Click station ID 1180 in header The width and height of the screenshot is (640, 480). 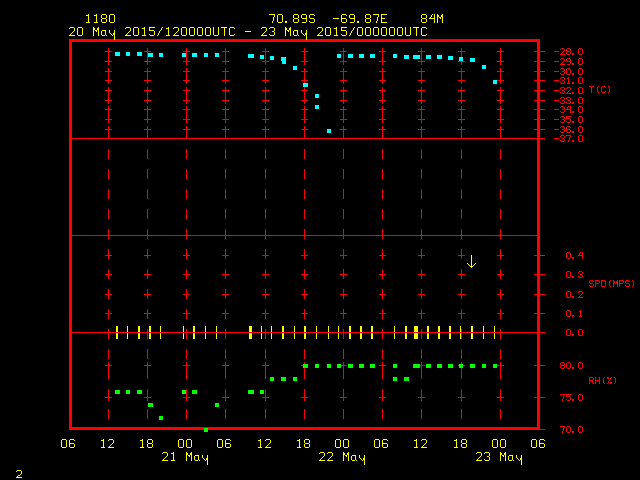coord(99,19)
